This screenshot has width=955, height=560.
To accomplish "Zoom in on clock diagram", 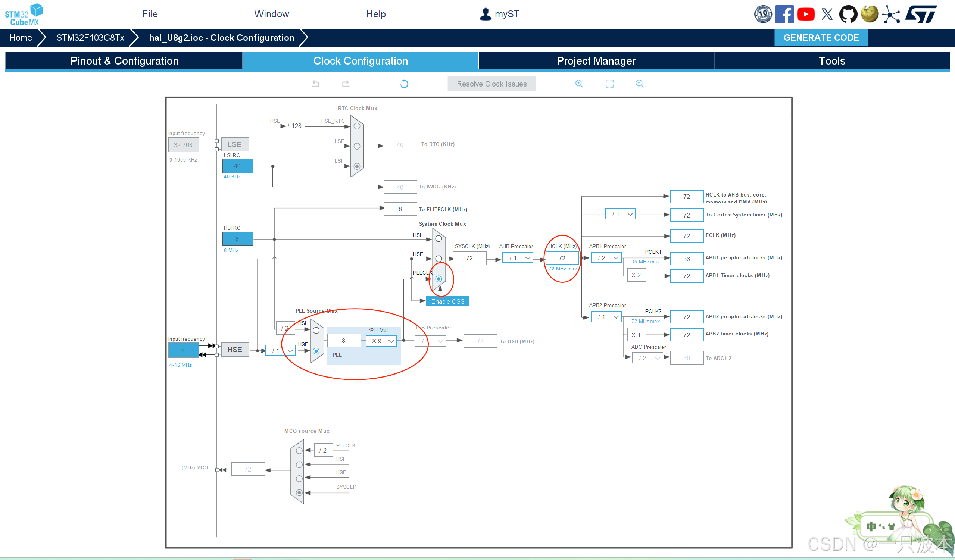I will coord(579,84).
